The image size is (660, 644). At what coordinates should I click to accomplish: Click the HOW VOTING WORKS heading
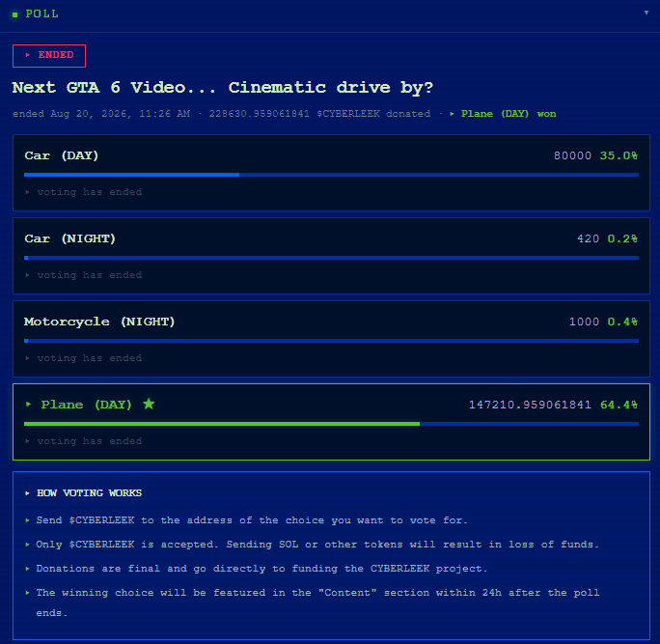tap(89, 493)
